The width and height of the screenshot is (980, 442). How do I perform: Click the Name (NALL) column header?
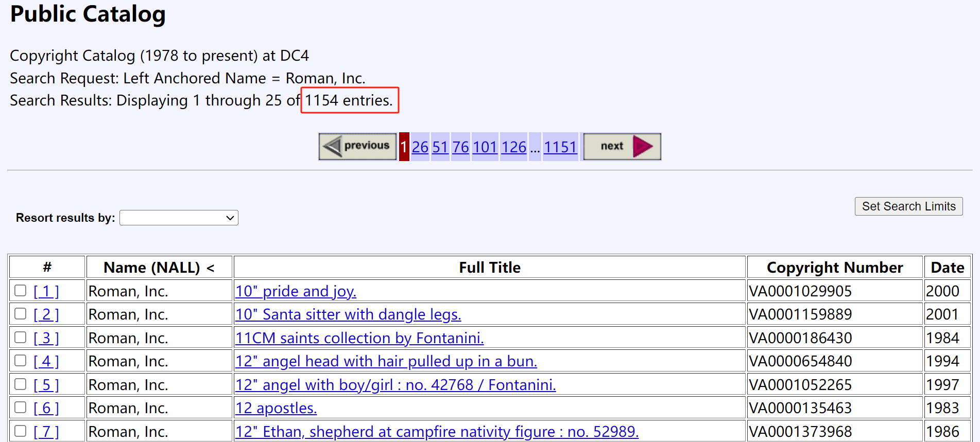pyautogui.click(x=159, y=268)
